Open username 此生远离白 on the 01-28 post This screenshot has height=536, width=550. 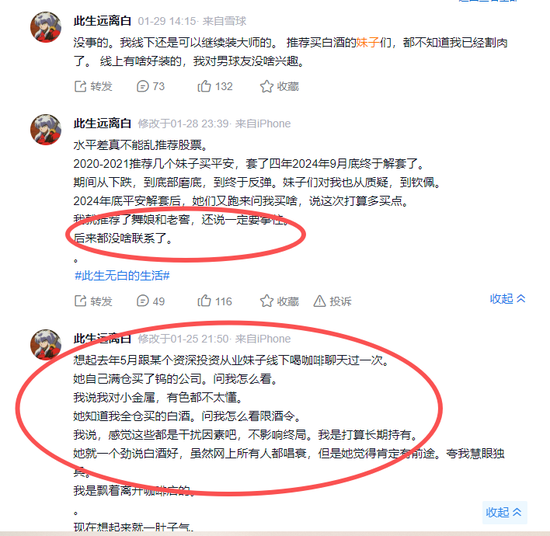click(102, 123)
